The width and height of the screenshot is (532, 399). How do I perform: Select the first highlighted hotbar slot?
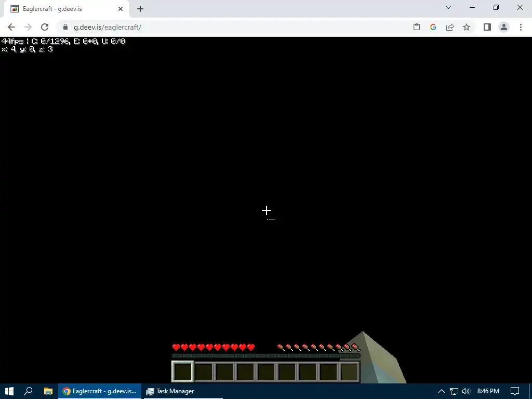pyautogui.click(x=183, y=371)
